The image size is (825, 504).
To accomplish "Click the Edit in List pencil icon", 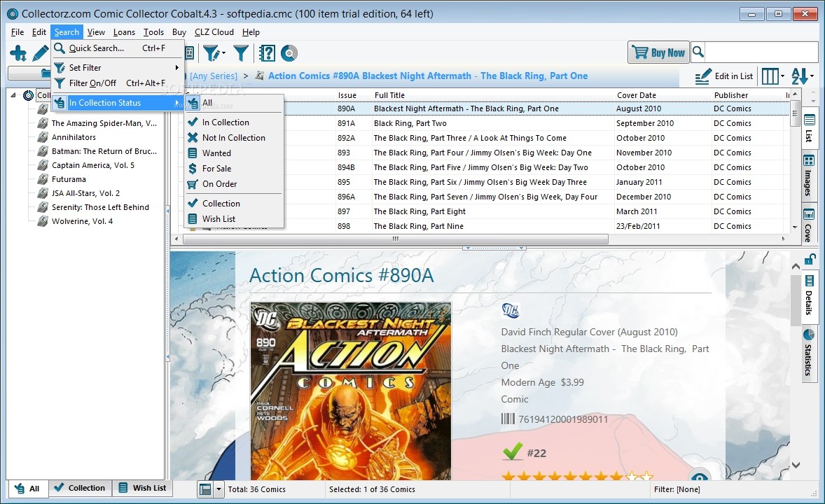I will (703, 76).
